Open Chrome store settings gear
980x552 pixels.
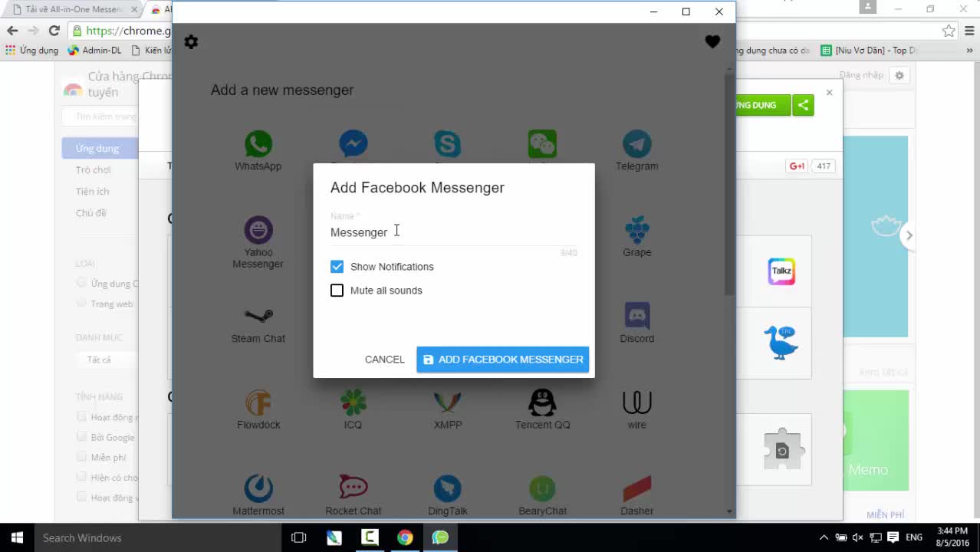899,75
